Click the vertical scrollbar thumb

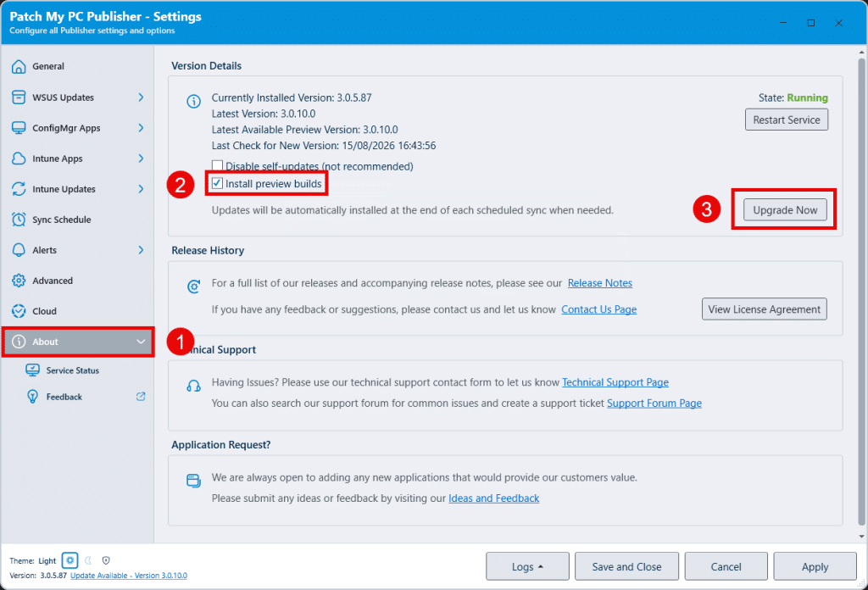861,291
